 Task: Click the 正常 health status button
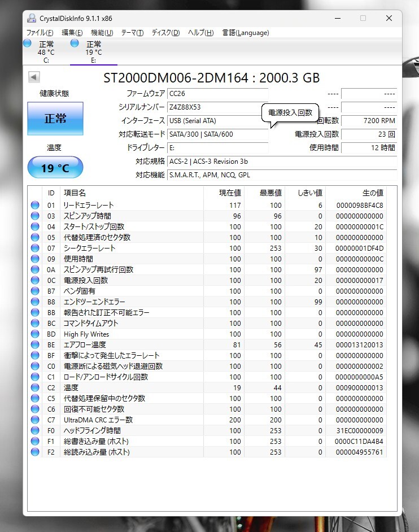point(55,119)
